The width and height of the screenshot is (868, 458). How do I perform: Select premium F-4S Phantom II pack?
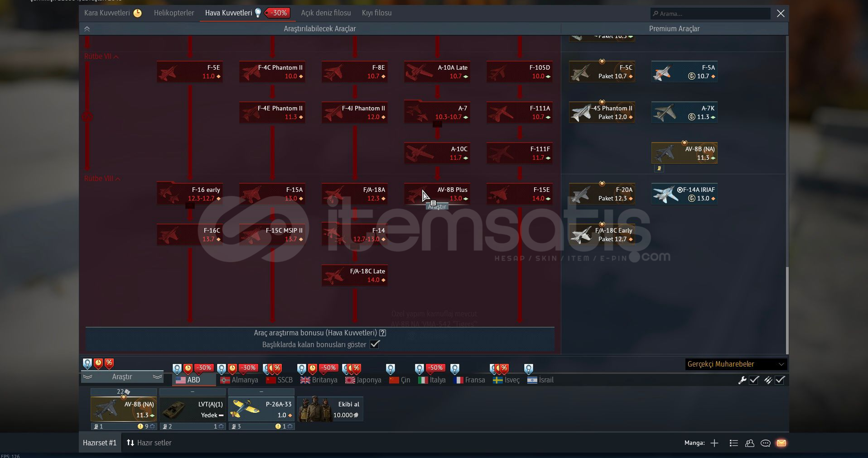click(x=602, y=113)
